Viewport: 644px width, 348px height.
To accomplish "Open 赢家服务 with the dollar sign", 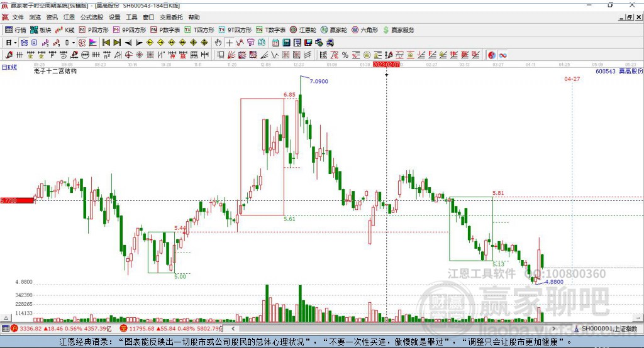I will [398, 30].
